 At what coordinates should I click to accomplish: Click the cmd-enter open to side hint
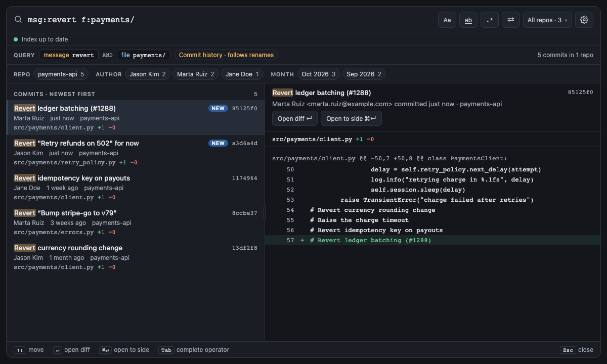[124, 350]
